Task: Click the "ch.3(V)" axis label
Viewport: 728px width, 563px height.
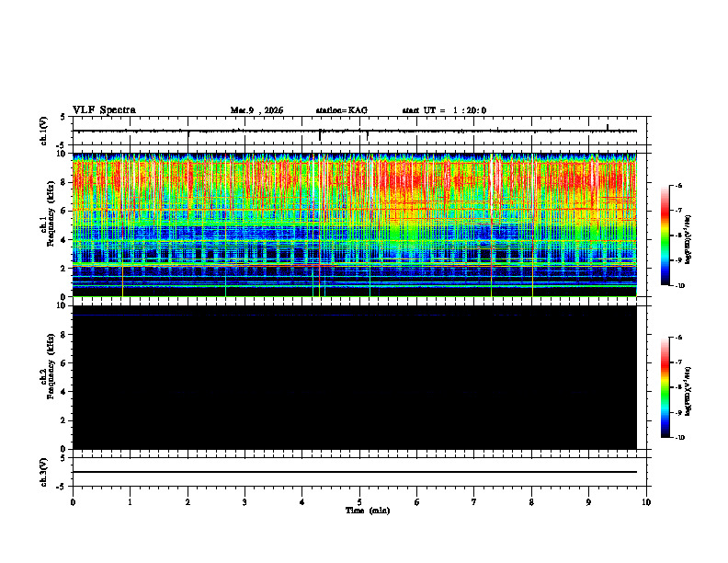Action: tap(44, 473)
